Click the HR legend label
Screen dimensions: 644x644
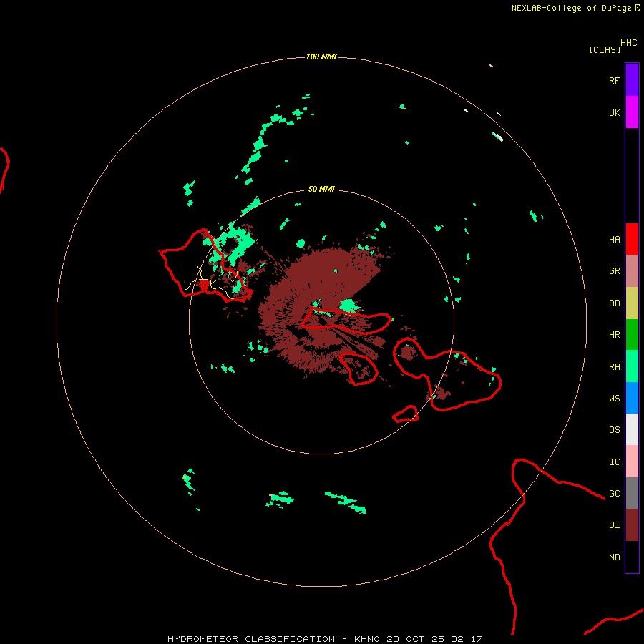point(614,335)
